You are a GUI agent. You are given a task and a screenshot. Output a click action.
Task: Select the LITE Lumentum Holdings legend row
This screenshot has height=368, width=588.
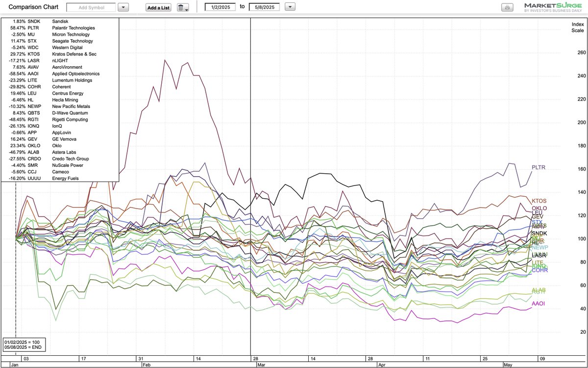(x=59, y=80)
